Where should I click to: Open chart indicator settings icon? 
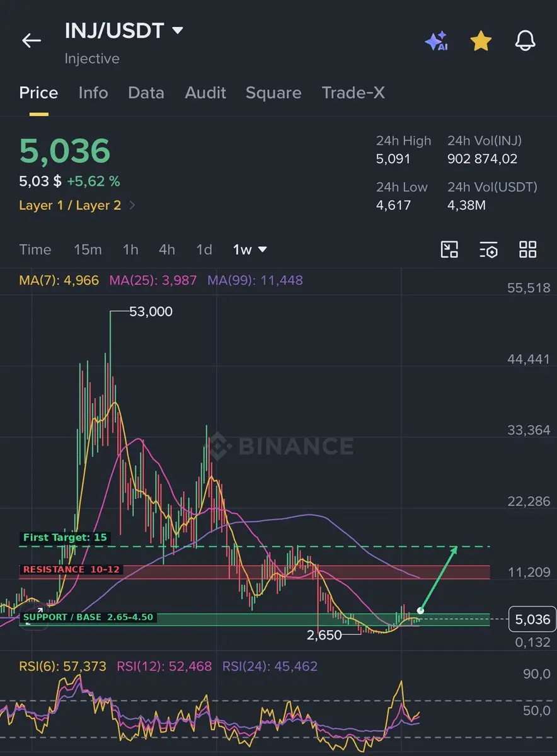[488, 250]
